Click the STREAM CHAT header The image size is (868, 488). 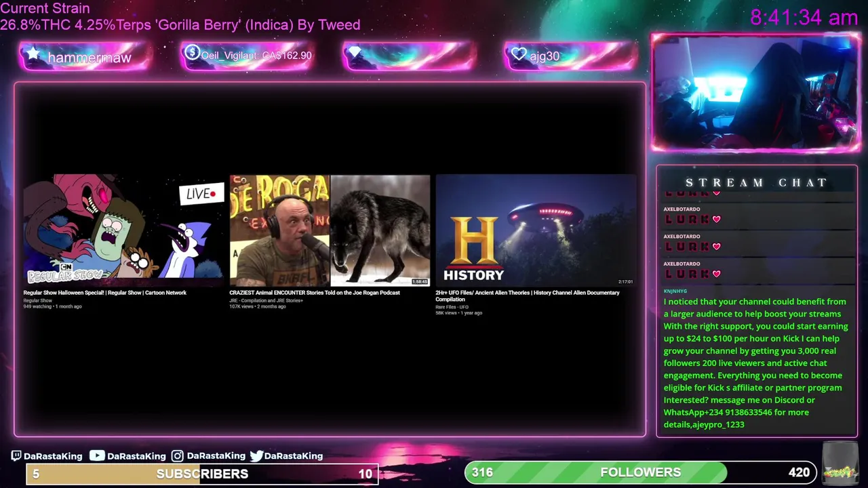(x=756, y=182)
